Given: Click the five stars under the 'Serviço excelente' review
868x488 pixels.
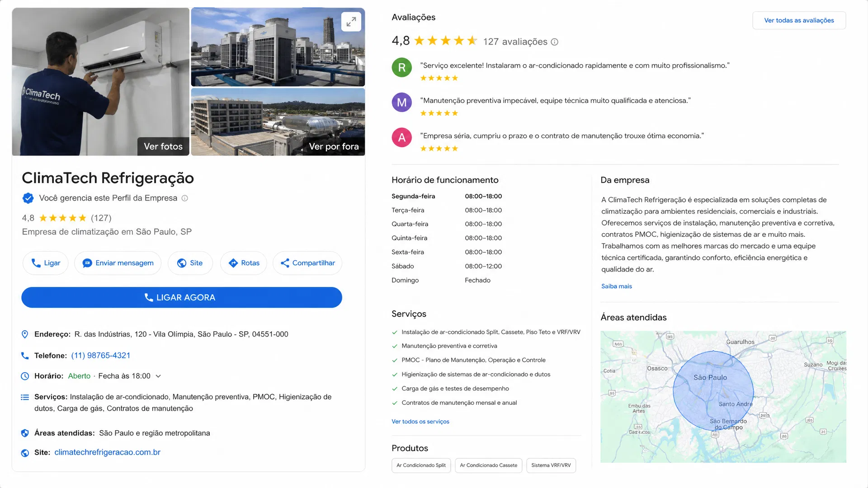Looking at the screenshot, I should [439, 78].
